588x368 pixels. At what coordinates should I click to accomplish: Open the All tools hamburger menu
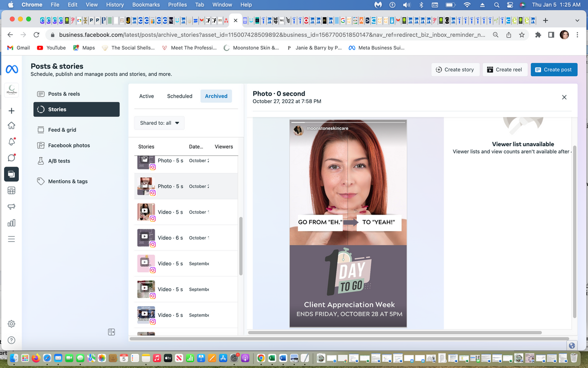click(11, 239)
